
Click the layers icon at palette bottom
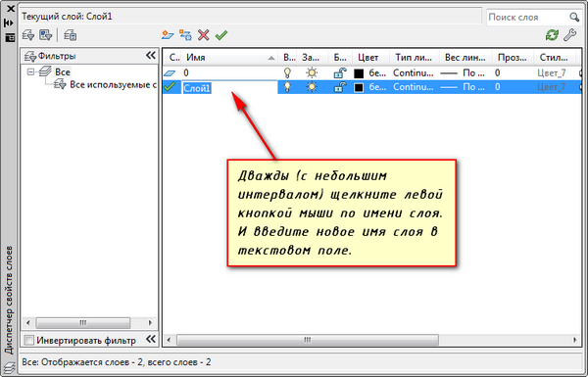[x=10, y=367]
